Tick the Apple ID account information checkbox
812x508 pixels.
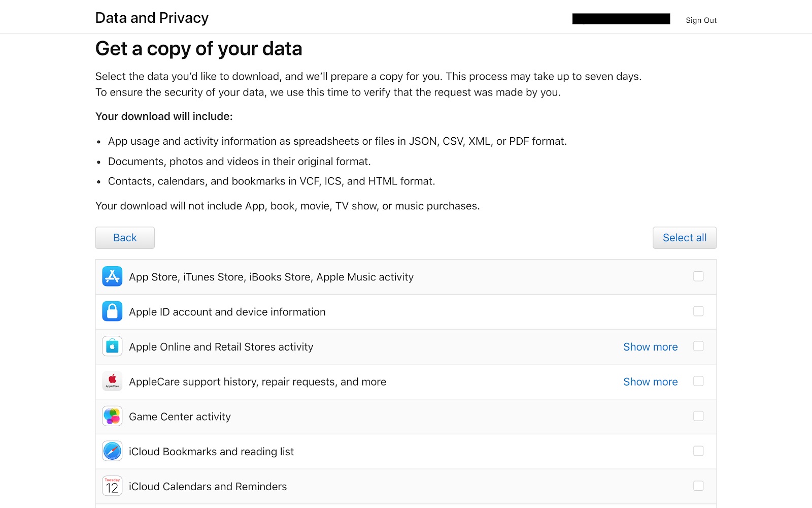698,311
